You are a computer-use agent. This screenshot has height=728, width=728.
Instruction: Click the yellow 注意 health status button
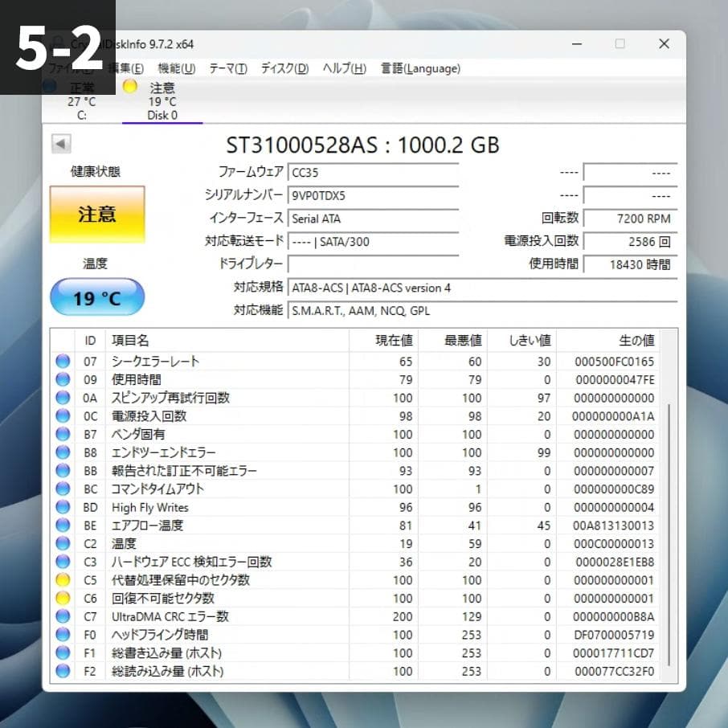click(x=96, y=215)
